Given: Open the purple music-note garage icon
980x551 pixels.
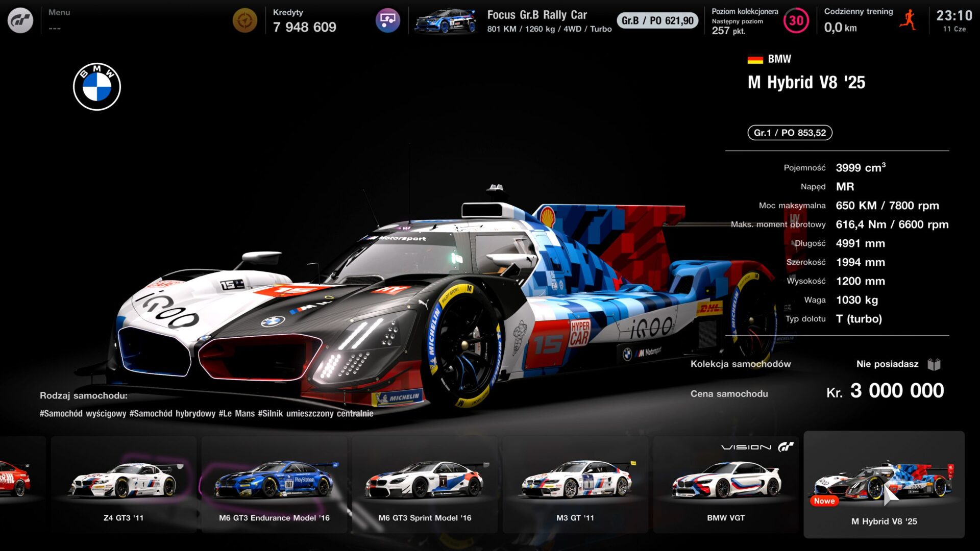Looking at the screenshot, I should pyautogui.click(x=388, y=20).
